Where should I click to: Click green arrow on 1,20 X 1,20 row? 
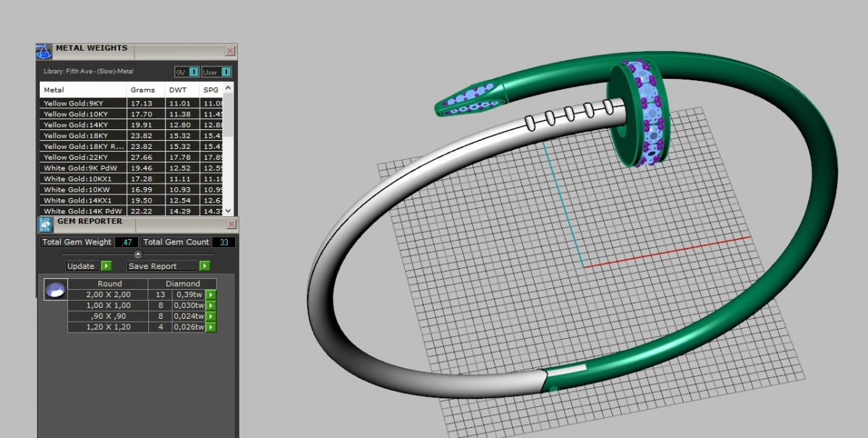tap(210, 327)
